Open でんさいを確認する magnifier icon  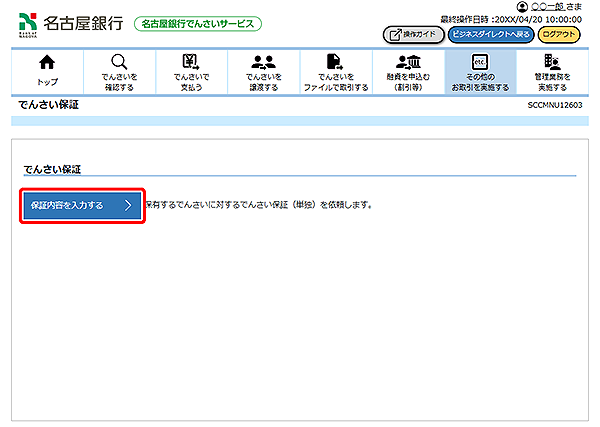coord(119,62)
